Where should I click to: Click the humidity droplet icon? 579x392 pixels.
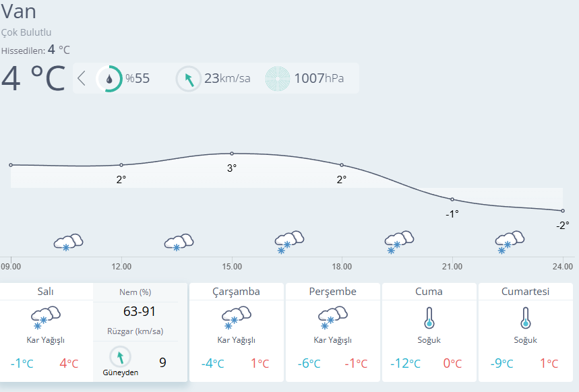(109, 78)
